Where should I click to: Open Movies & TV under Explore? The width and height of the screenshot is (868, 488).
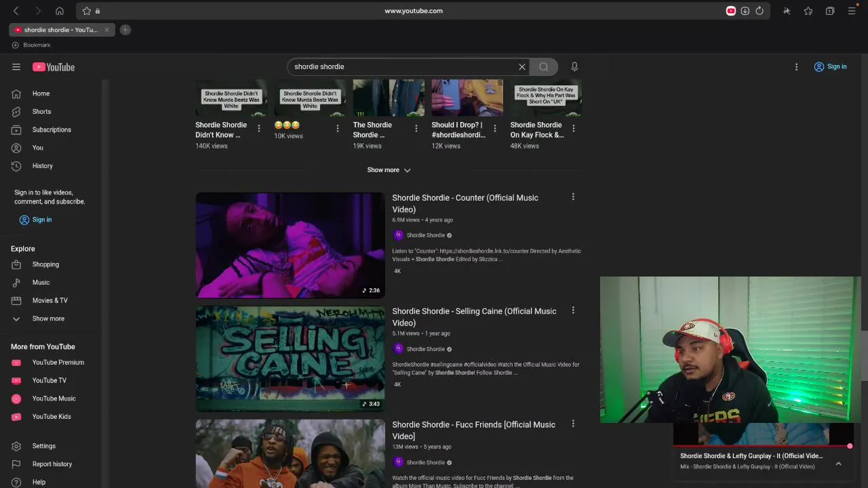(51, 300)
